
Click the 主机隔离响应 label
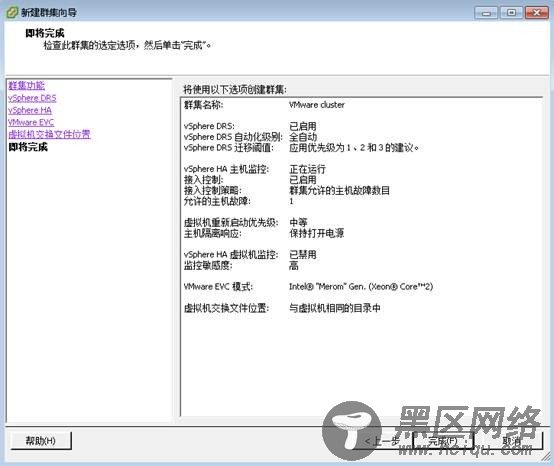213,233
